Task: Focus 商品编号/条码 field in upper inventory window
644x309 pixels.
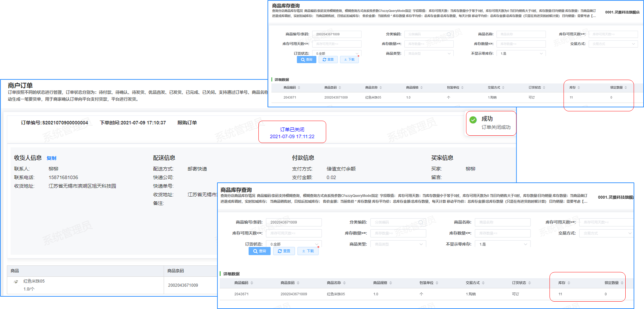Action: [337, 34]
